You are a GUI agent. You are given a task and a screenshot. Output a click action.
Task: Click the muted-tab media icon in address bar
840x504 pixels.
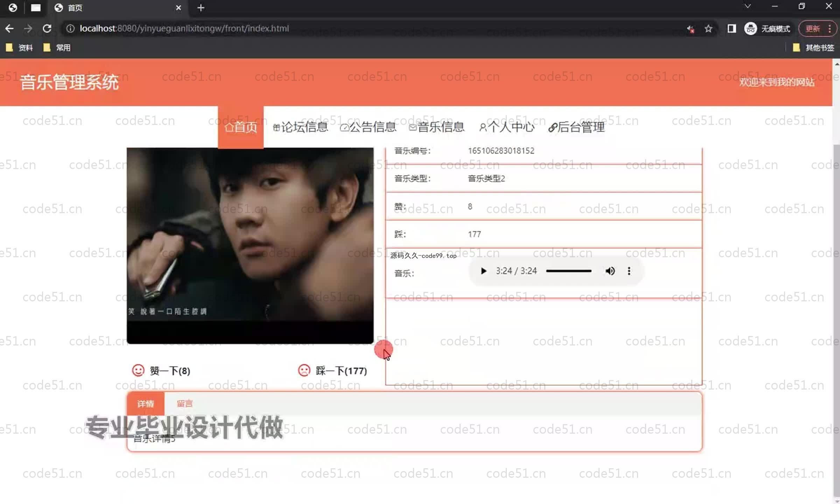(x=691, y=29)
